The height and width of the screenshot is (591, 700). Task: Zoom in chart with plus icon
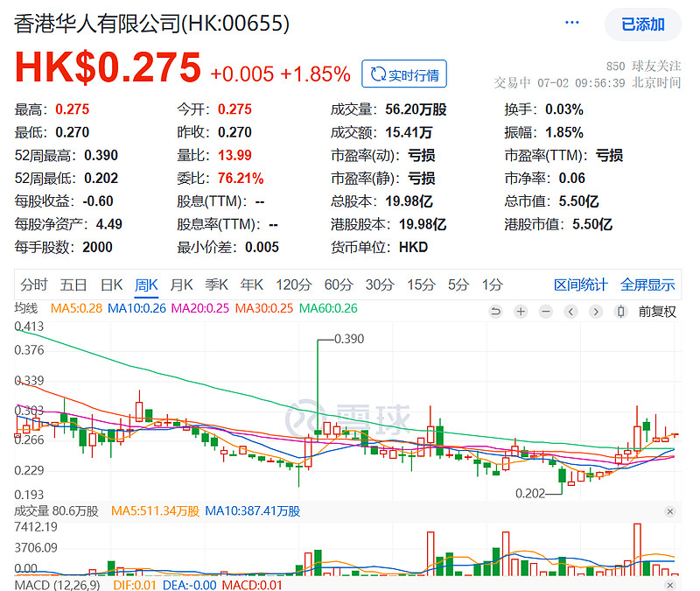click(x=521, y=311)
